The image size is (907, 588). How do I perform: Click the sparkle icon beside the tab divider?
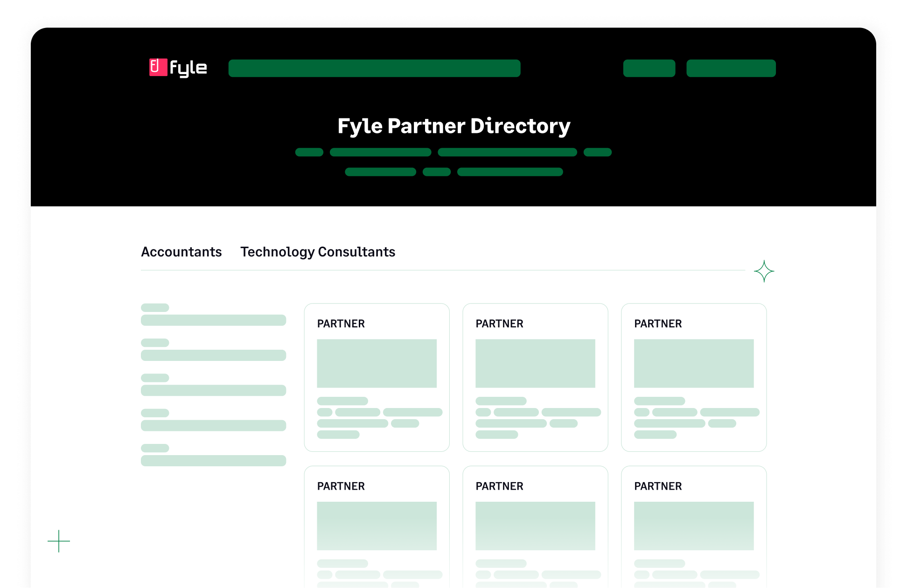tap(764, 271)
